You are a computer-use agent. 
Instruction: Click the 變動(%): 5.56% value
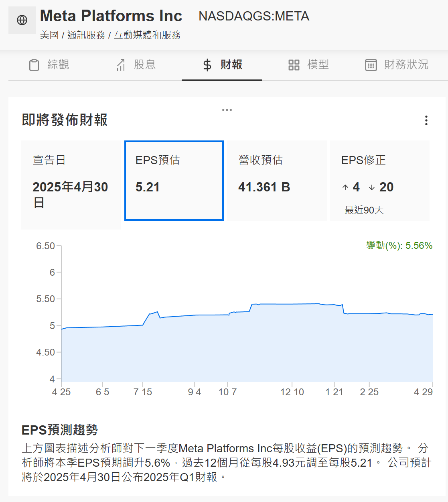399,246
